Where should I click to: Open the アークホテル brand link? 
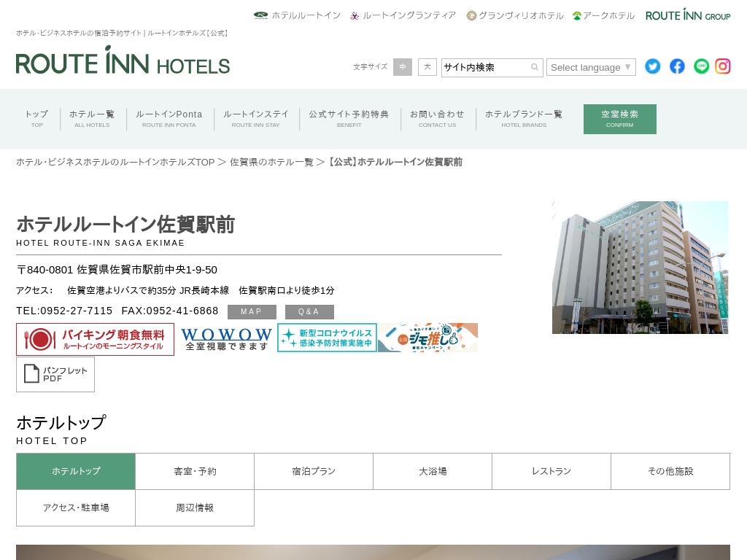click(603, 15)
